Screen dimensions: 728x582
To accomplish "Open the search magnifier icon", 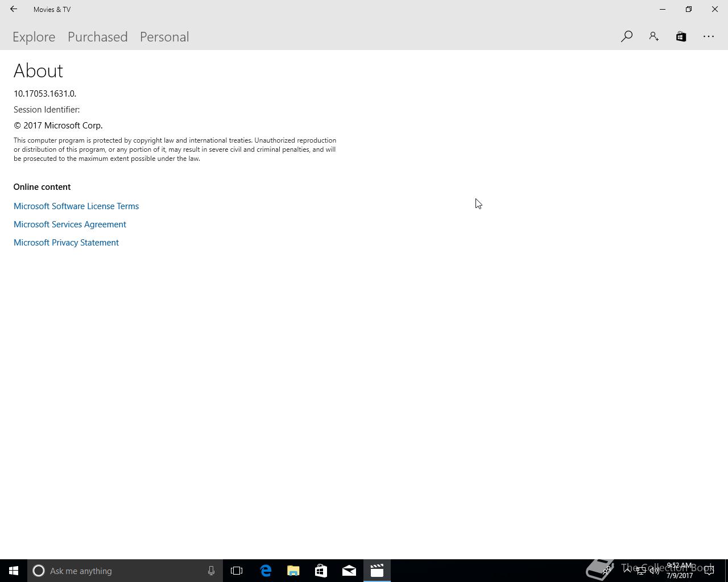I will click(627, 36).
